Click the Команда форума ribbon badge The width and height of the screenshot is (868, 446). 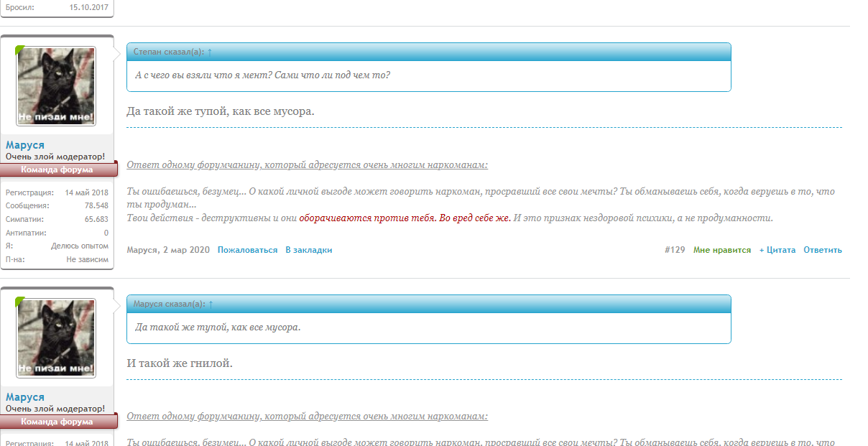point(57,169)
